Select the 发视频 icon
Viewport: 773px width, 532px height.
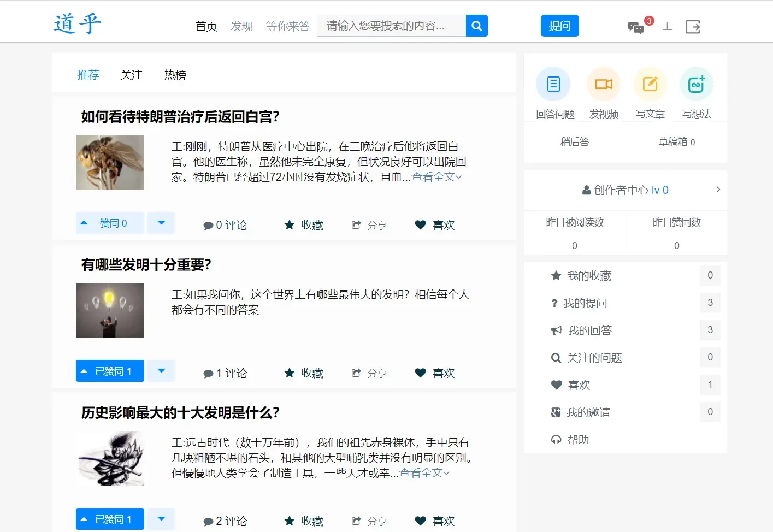tap(603, 84)
